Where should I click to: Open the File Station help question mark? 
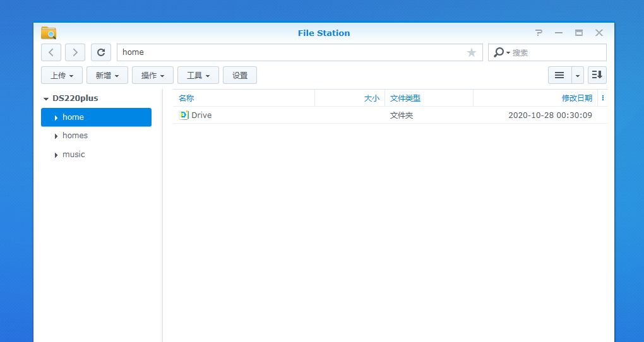tap(539, 33)
